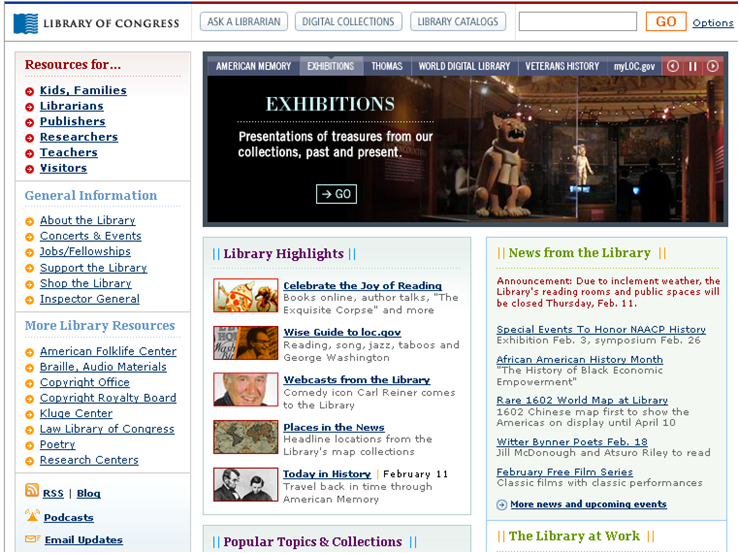This screenshot has height=553, width=739.
Task: Advance to next carousel slide
Action: click(x=713, y=66)
